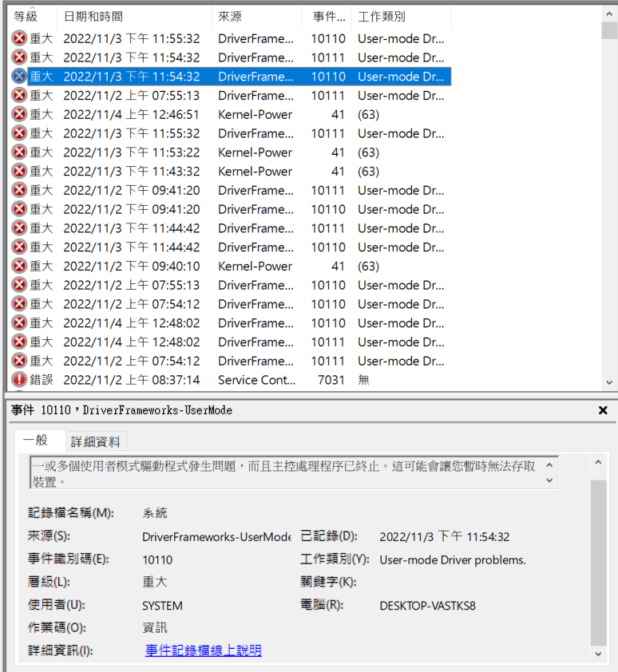Sort by the 等級 column header

click(x=32, y=16)
